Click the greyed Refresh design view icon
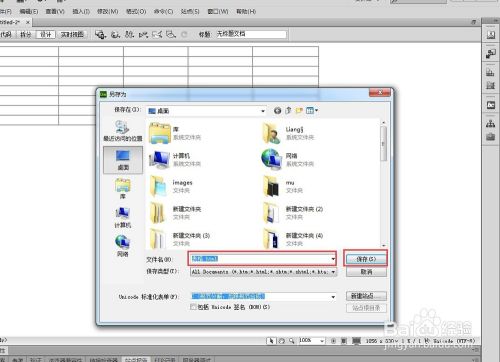The height and width of the screenshot is (362, 500). click(x=184, y=34)
